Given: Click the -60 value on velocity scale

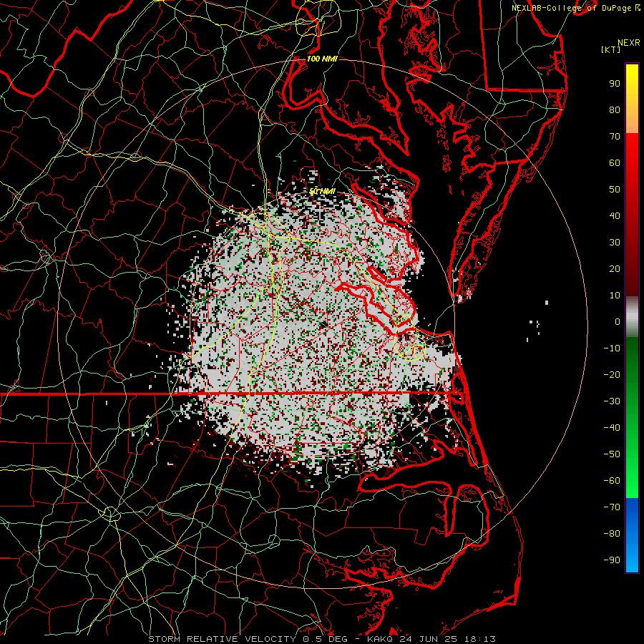Looking at the screenshot, I should 612,481.
